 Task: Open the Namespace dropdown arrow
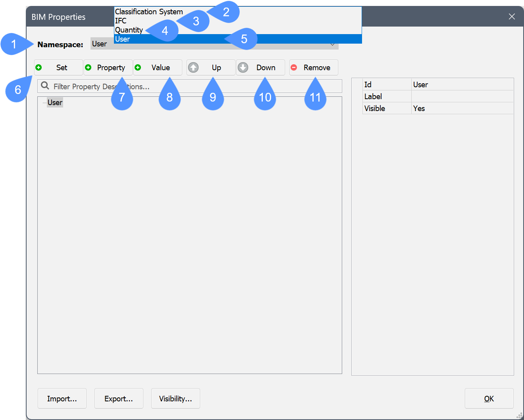coord(333,44)
